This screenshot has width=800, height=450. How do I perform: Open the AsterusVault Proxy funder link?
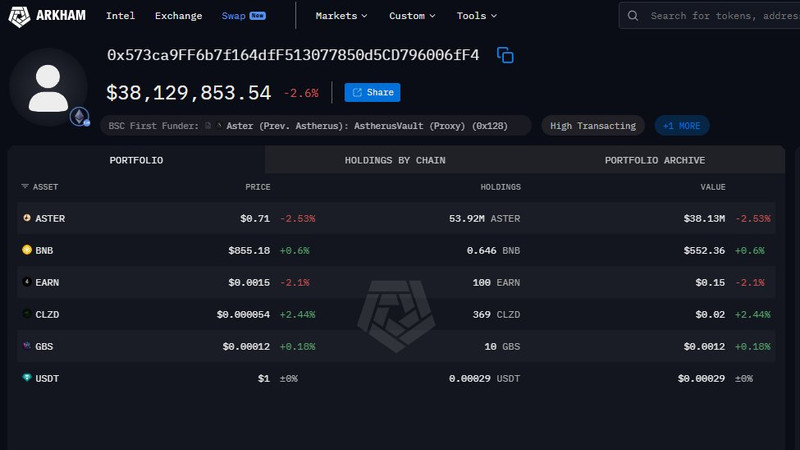coord(366,126)
